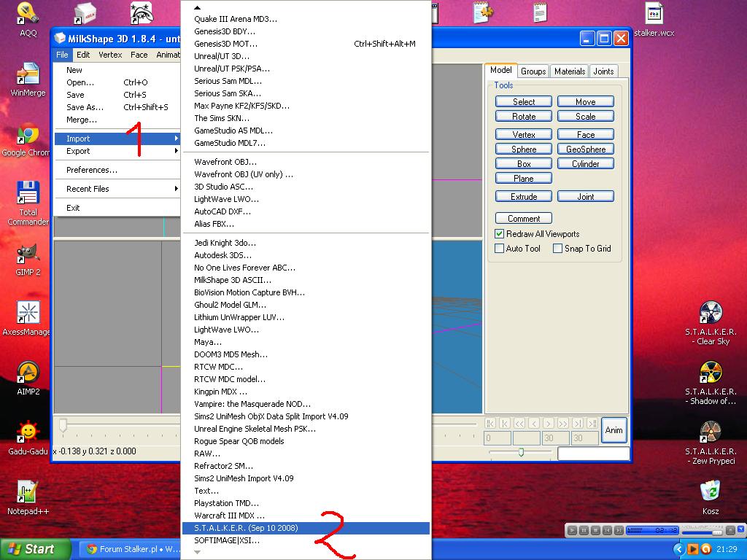Click the animation timeline slider handle
The width and height of the screenshot is (747, 560).
click(63, 425)
